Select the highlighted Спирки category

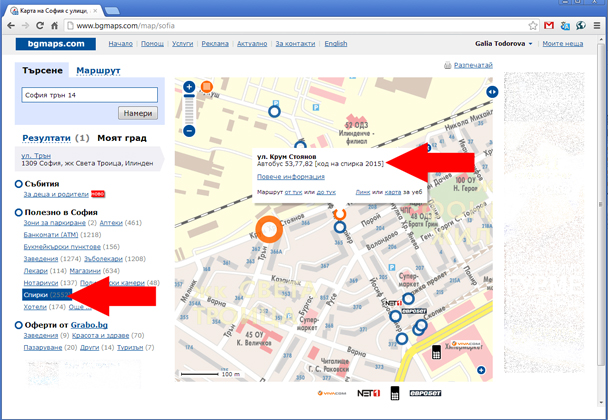[47, 295]
